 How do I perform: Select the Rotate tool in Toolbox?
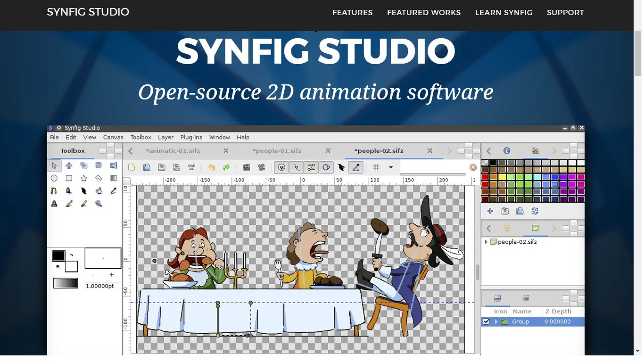(x=99, y=165)
